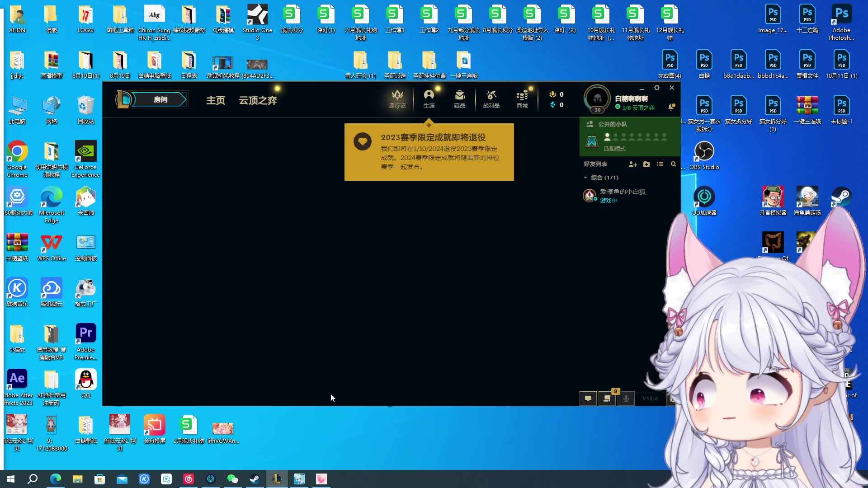Select the League of Legends taskbar icon

click(277, 479)
